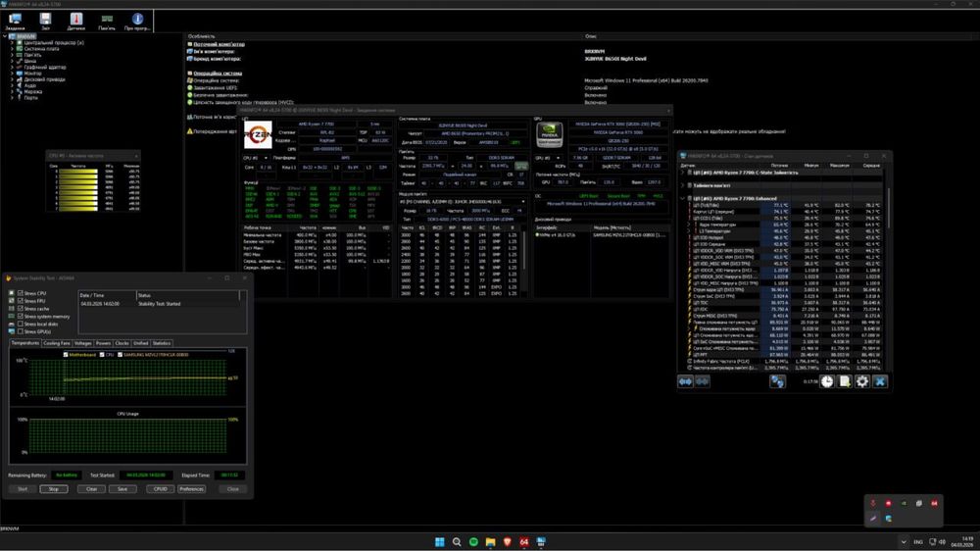The image size is (980, 551).
Task: Click the Ryzen logo in the summary window
Action: coord(258,135)
